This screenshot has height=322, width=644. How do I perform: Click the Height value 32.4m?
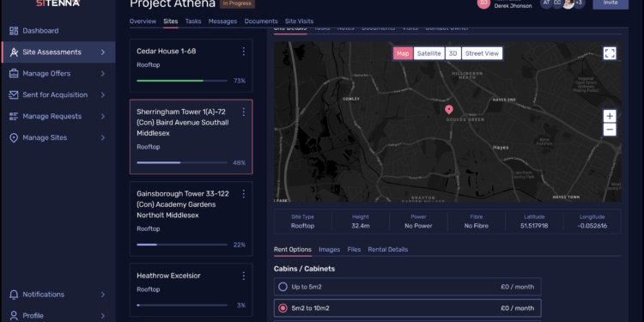click(360, 226)
